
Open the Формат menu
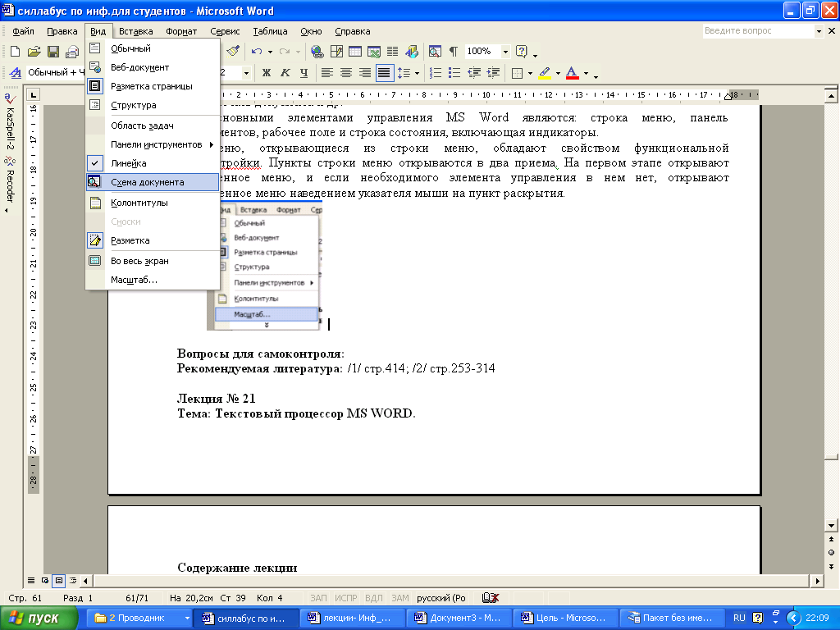click(181, 31)
